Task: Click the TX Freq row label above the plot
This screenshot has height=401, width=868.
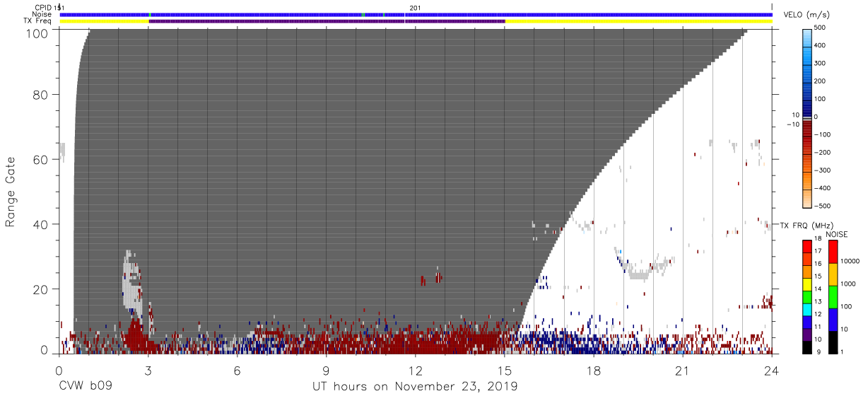Action: point(37,21)
